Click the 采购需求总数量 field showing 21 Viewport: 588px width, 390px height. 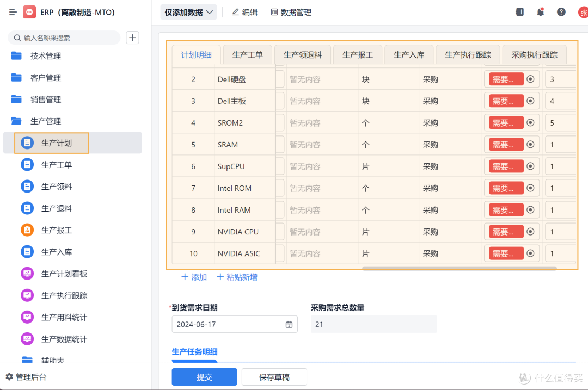click(373, 324)
